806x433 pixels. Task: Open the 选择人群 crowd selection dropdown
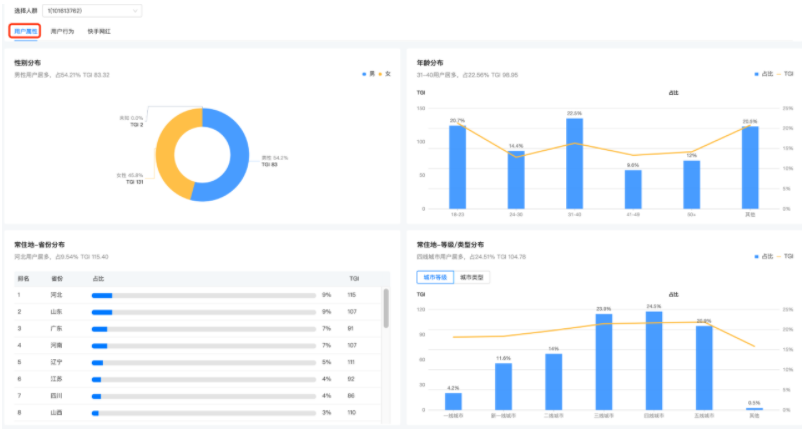(92, 11)
